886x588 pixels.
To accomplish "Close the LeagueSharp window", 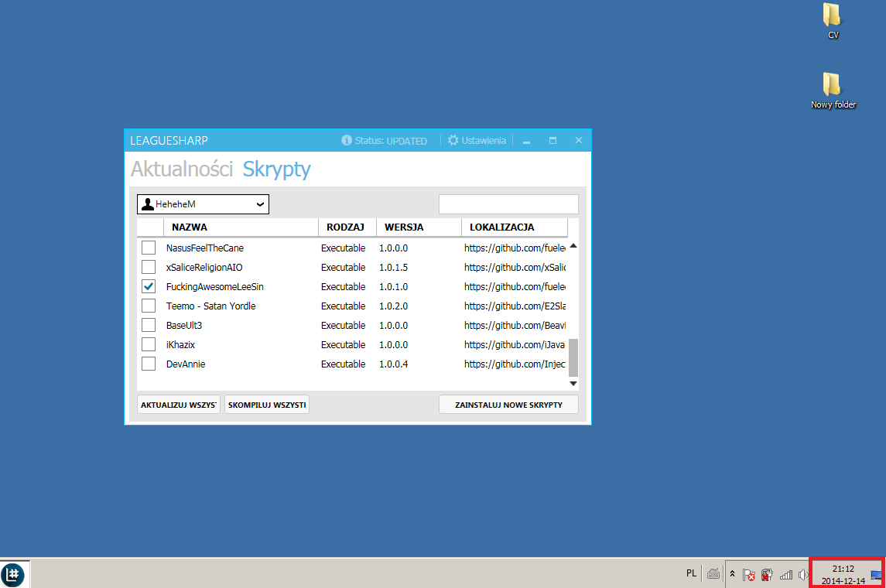I will (579, 140).
